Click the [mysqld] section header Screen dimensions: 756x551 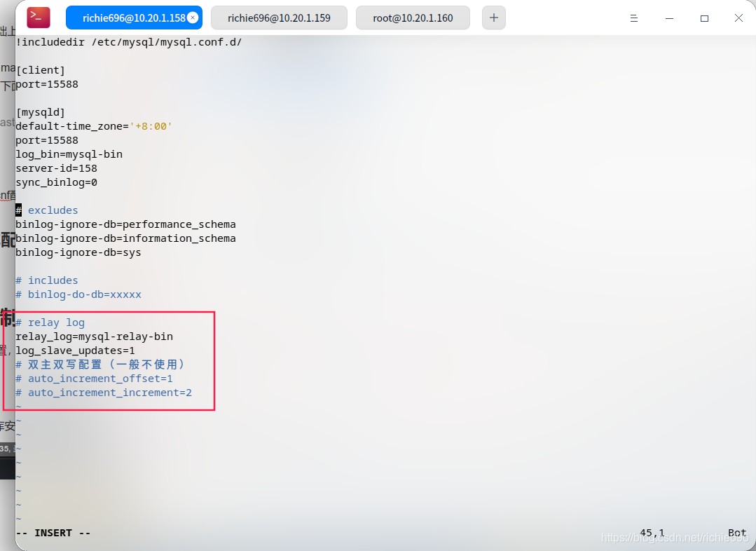coord(41,112)
